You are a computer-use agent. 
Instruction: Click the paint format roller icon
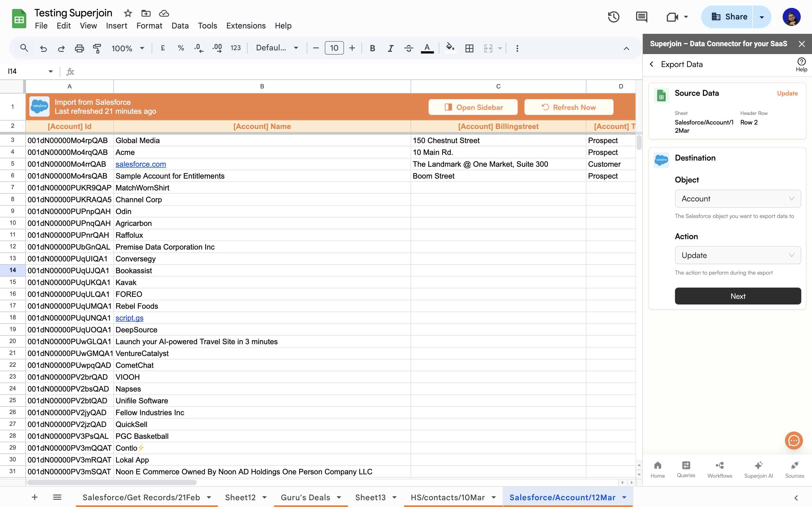click(97, 48)
